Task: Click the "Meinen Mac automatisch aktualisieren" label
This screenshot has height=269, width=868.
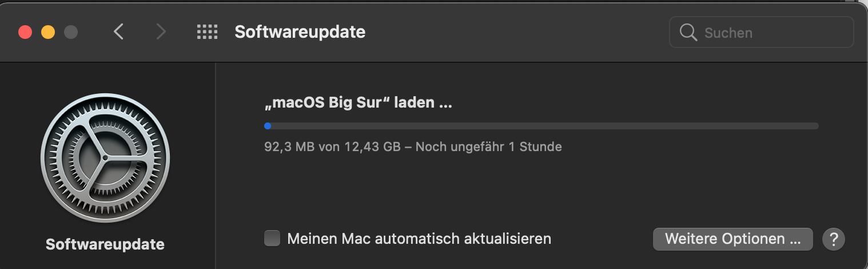Action: coord(419,239)
